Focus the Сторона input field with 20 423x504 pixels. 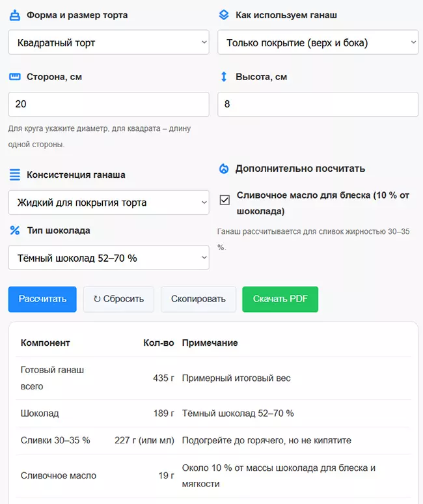[x=109, y=104]
